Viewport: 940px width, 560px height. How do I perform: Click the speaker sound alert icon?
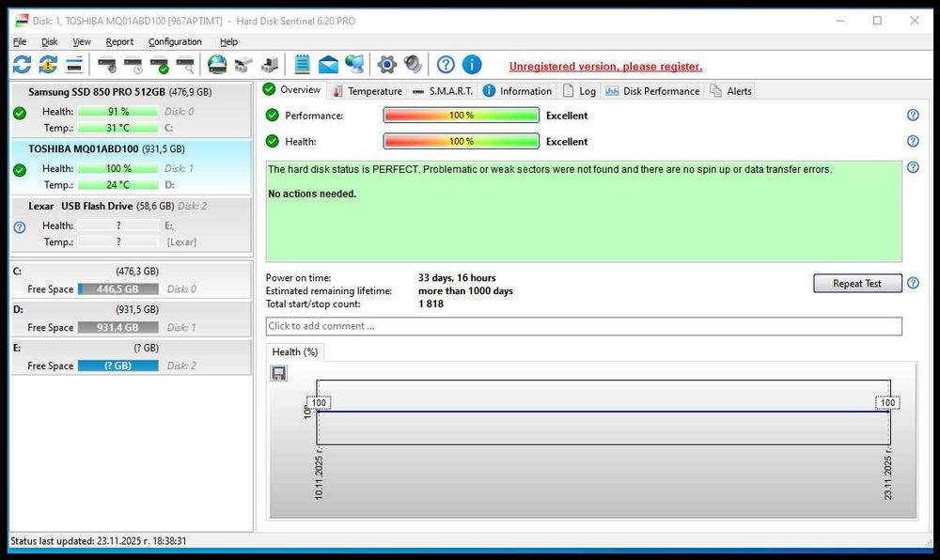(x=413, y=65)
